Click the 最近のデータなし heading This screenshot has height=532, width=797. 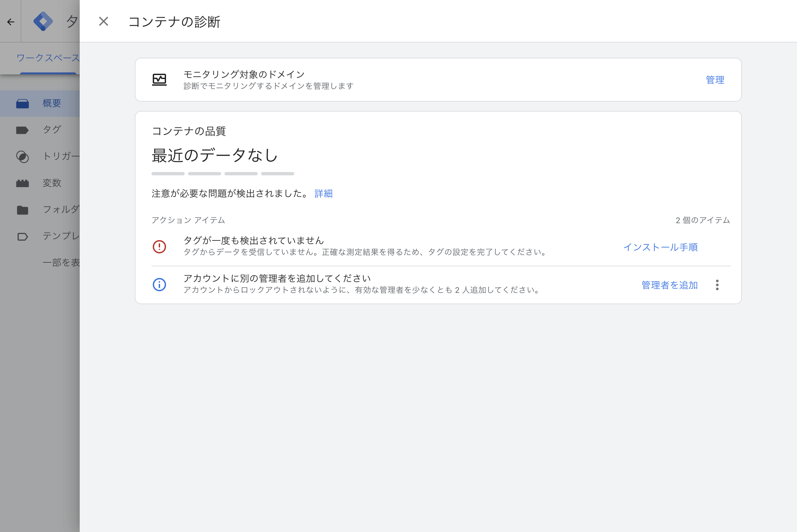215,155
